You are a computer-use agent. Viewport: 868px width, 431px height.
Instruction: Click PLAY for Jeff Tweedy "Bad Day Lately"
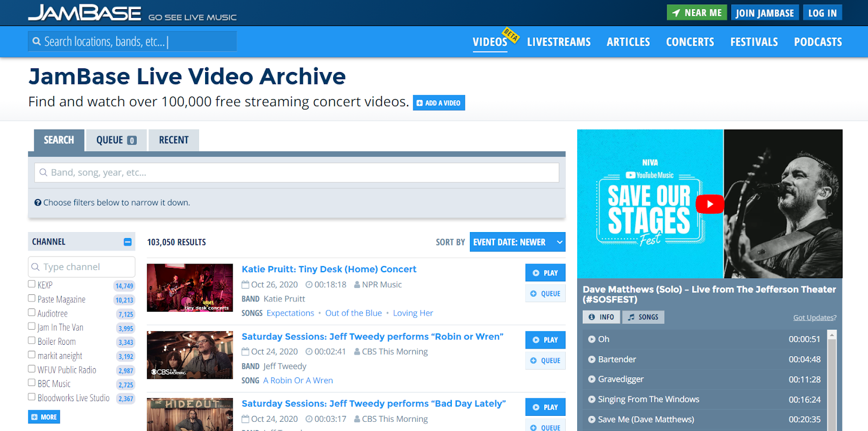[545, 407]
